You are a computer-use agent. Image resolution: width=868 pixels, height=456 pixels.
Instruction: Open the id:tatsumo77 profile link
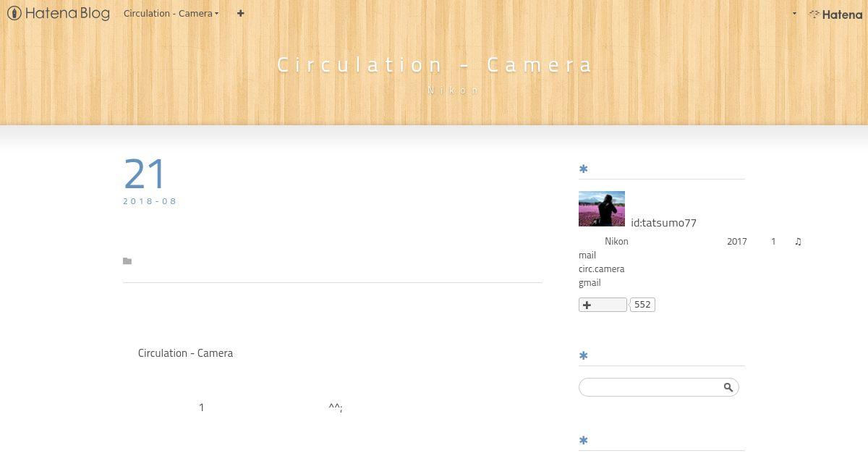tap(663, 222)
